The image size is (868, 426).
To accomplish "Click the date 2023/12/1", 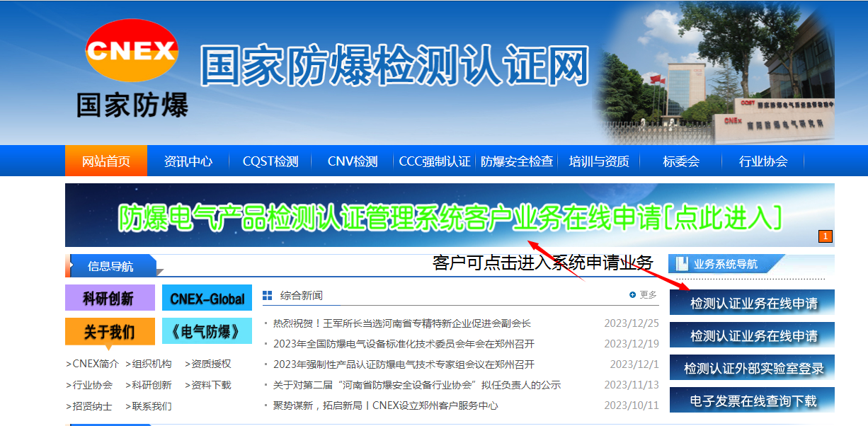I will [x=634, y=364].
